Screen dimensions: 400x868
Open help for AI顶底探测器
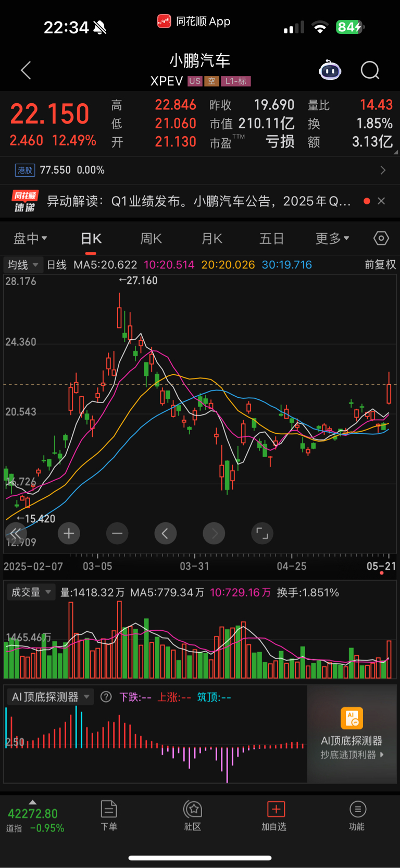106,697
